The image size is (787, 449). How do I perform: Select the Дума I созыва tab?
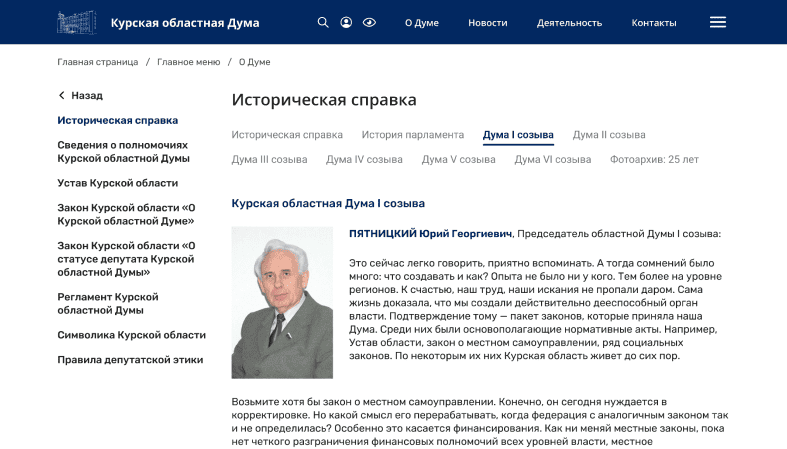coord(518,135)
